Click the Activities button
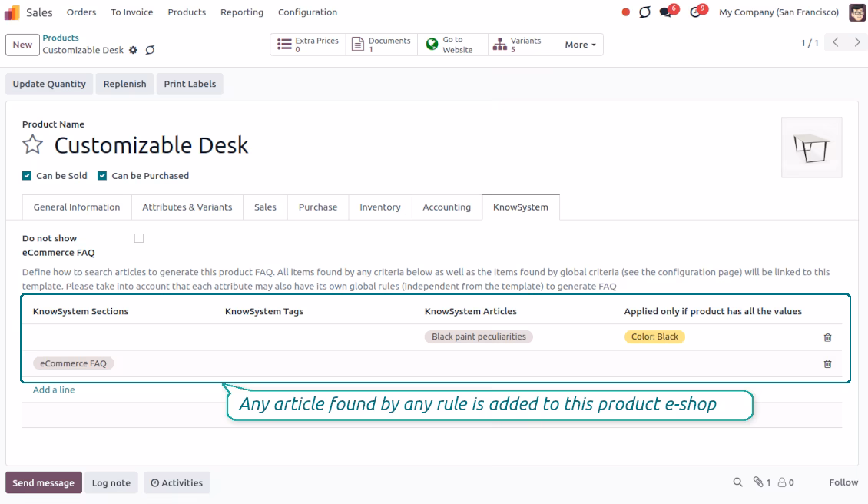Viewport: 868px width, 504px height. [x=177, y=482]
